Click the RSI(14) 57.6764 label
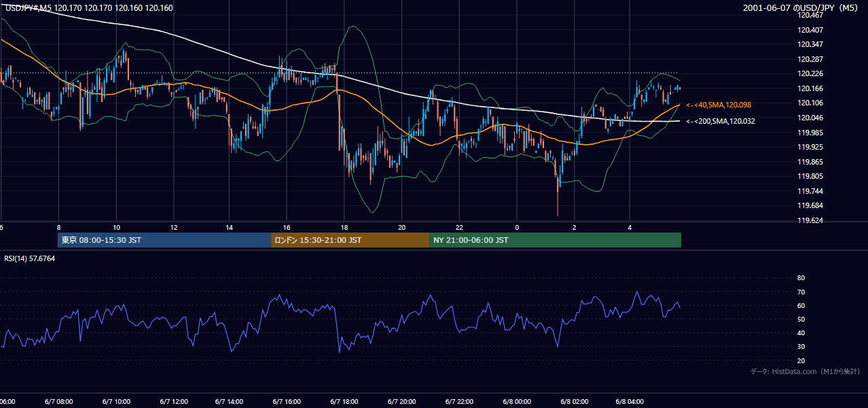Screen dimensions: 868x408 [30, 258]
